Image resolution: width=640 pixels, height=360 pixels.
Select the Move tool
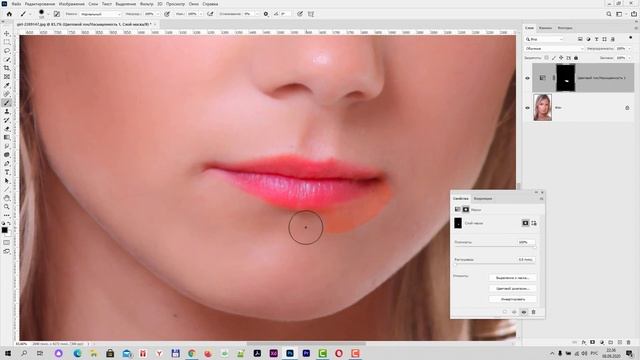7,33
